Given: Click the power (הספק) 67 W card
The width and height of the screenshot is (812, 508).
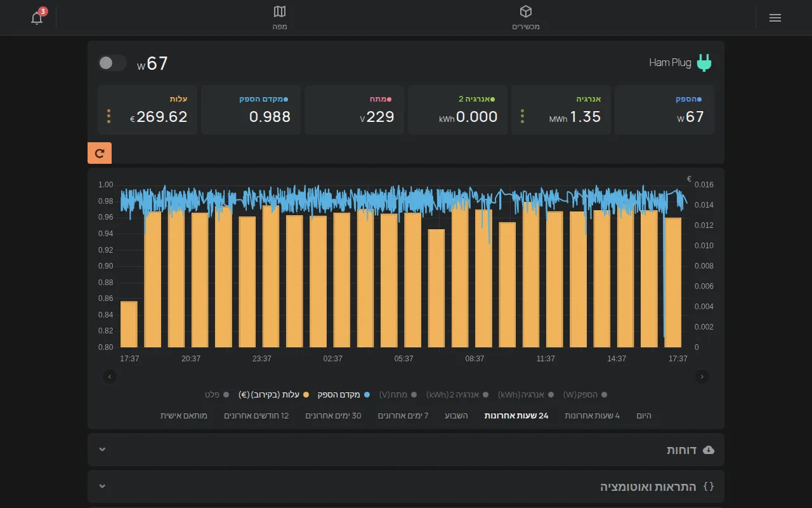Looking at the screenshot, I should click(665, 110).
